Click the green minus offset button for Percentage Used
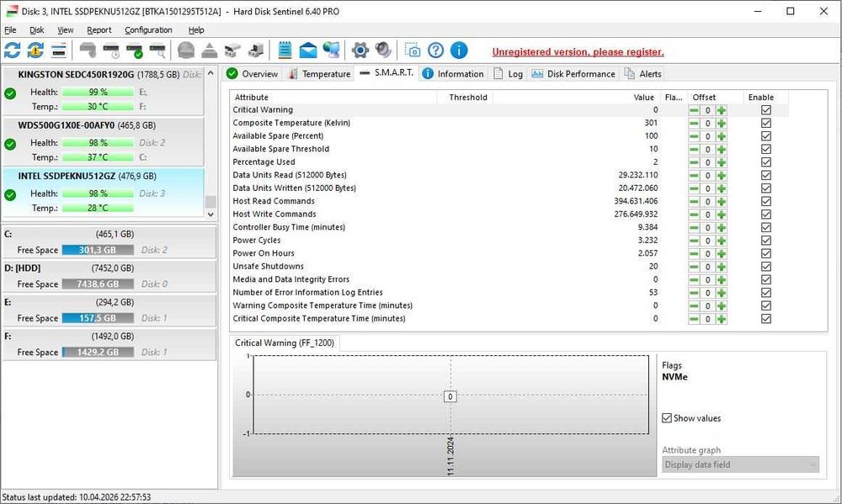The image size is (842, 504). (x=694, y=162)
